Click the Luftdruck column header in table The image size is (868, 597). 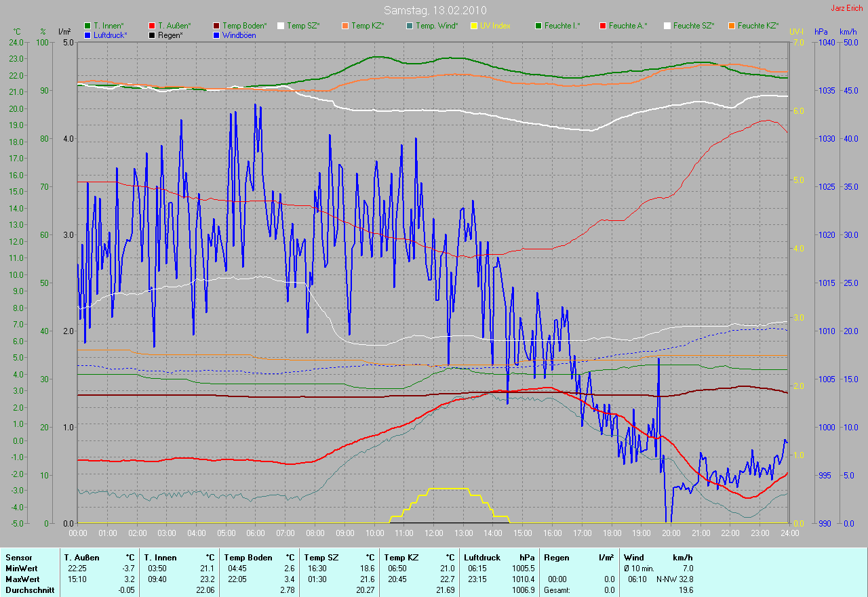pos(481,558)
